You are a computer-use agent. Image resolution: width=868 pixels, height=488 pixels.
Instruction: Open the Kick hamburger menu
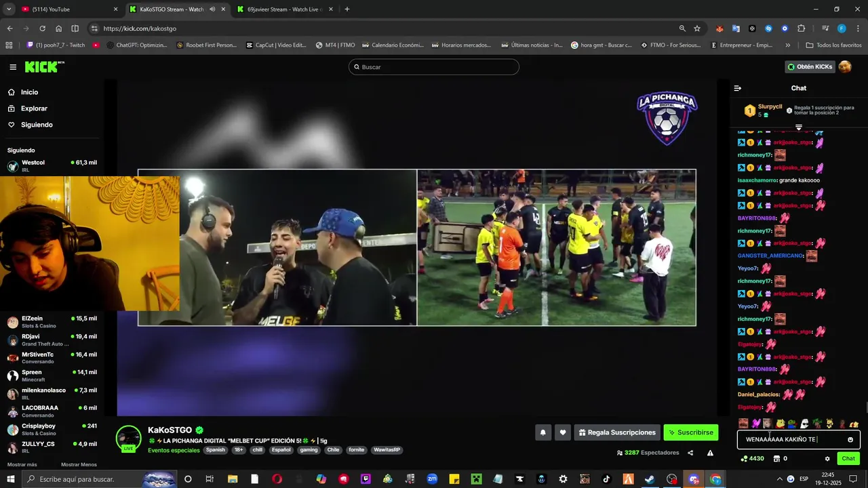tap(13, 67)
